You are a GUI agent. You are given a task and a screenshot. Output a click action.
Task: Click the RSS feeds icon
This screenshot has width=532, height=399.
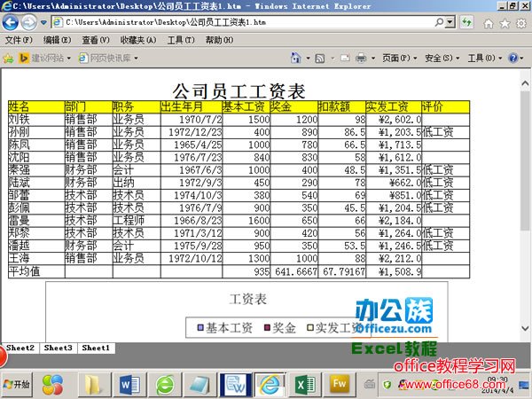319,59
